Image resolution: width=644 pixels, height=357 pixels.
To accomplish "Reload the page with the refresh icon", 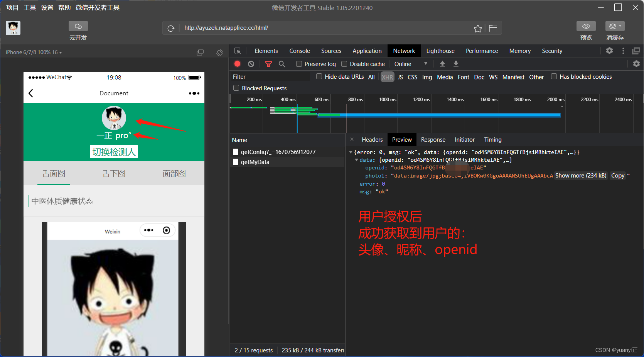I will pyautogui.click(x=171, y=28).
